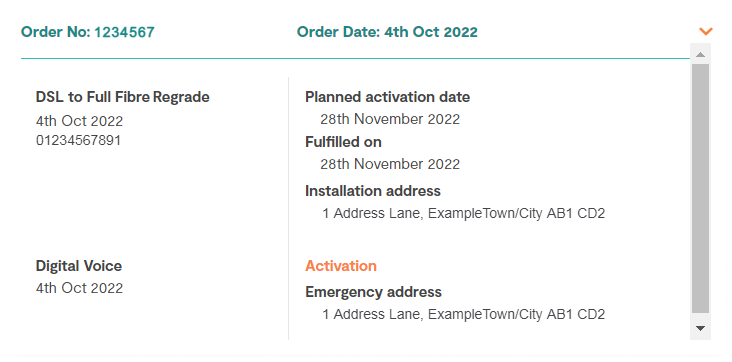Select the Order No: 1234567 header

(x=88, y=32)
